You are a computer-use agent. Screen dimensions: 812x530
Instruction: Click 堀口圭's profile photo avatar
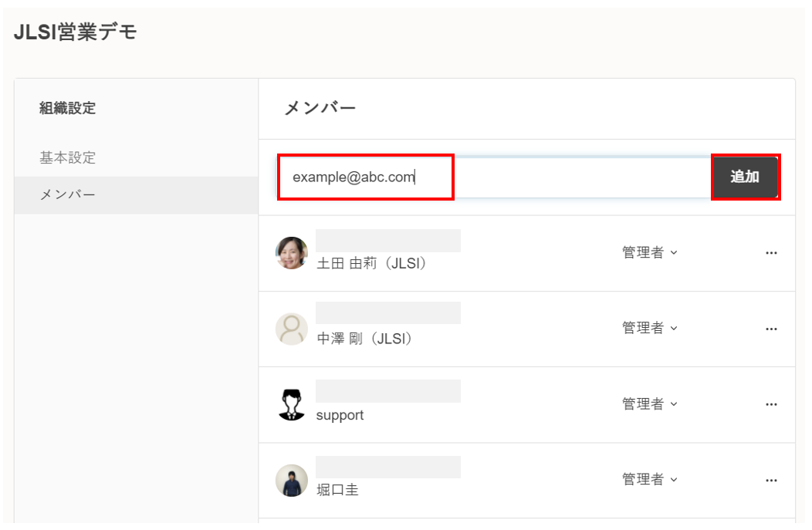click(292, 480)
